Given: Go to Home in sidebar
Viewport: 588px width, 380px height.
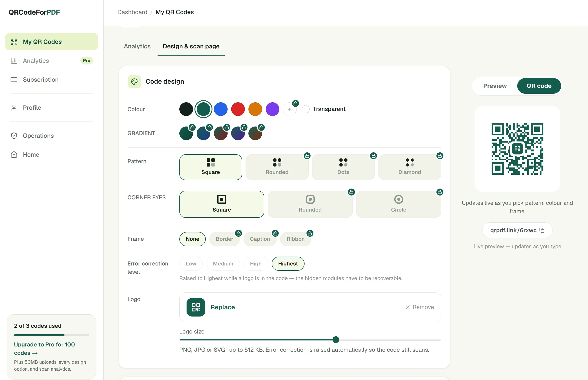Looking at the screenshot, I should tap(52, 155).
